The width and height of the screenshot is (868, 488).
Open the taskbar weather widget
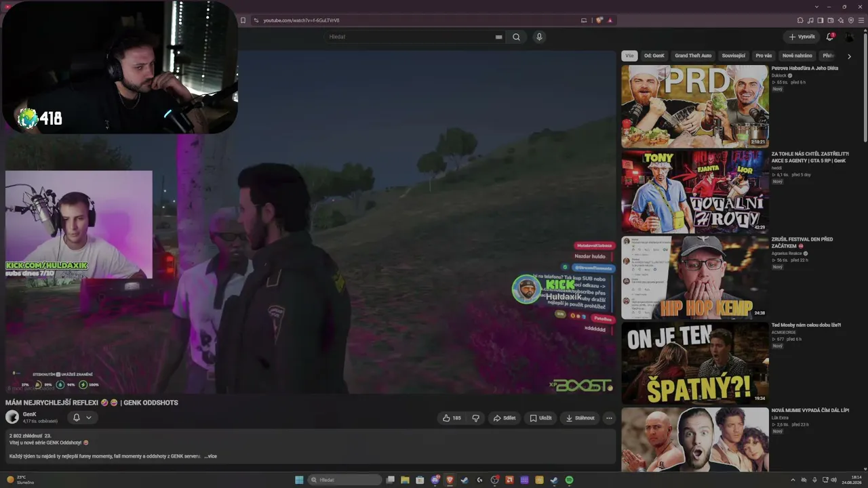(x=20, y=480)
